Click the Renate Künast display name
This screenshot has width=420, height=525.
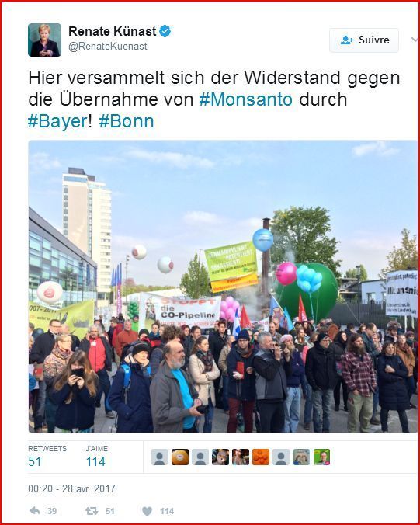113,32
